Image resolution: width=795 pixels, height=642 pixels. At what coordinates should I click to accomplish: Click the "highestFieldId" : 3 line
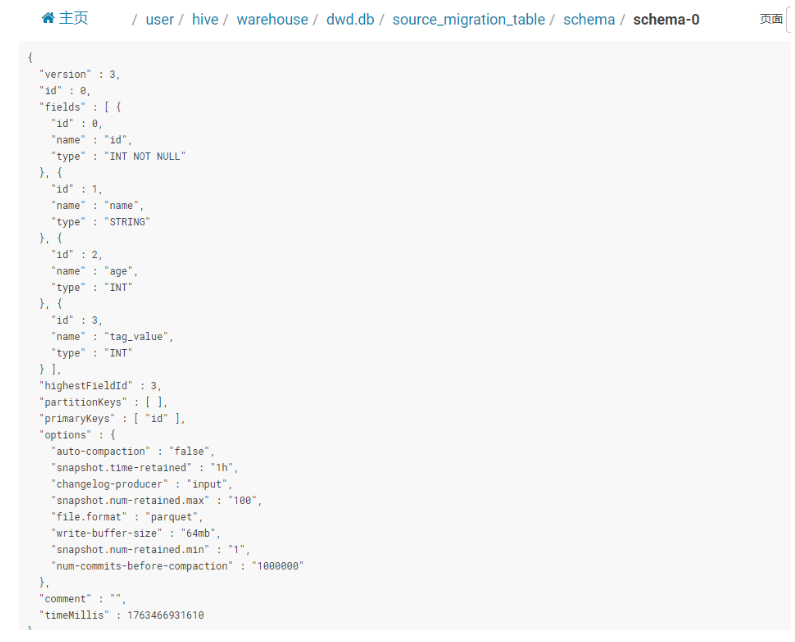100,386
